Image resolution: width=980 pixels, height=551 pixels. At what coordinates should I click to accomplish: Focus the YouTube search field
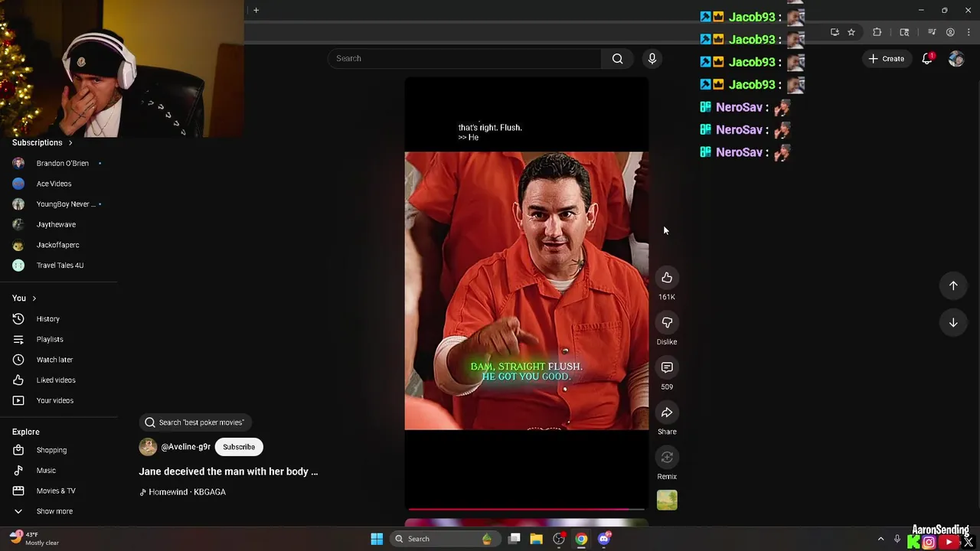click(465, 58)
